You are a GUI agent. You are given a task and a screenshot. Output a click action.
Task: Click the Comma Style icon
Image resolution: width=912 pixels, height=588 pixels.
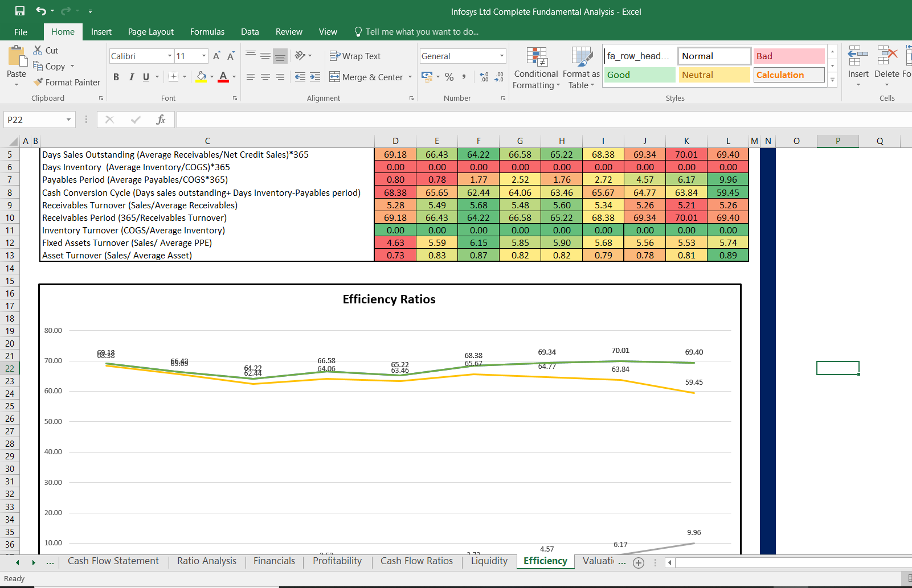pos(464,77)
